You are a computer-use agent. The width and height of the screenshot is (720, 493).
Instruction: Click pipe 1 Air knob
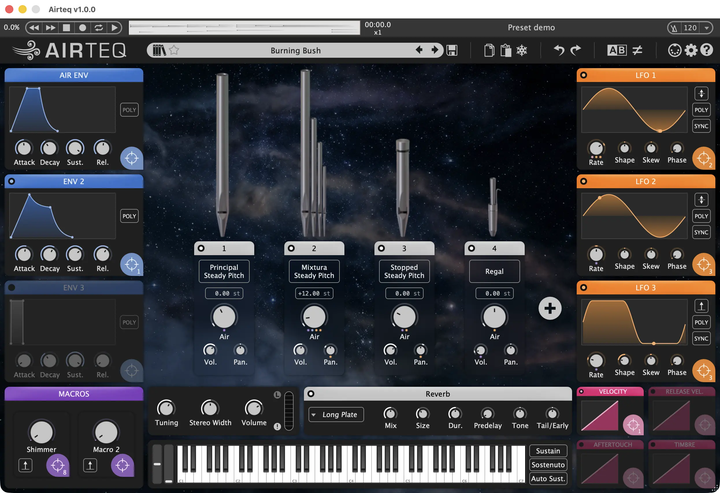(224, 317)
